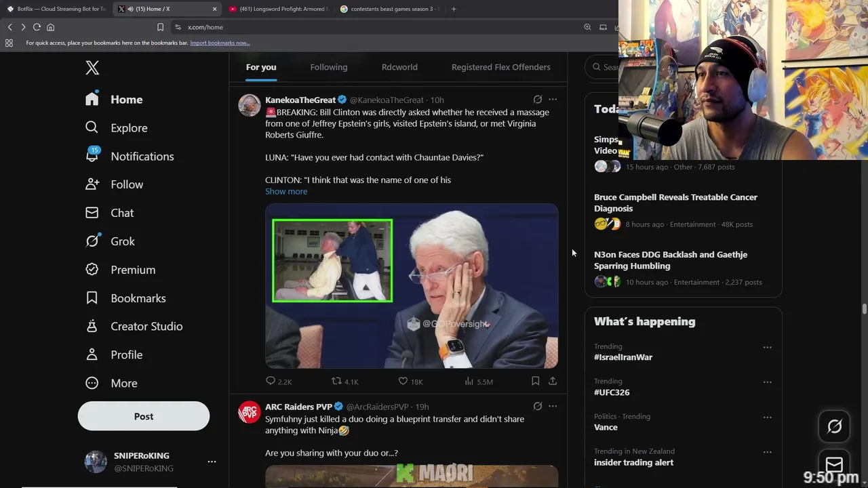The width and height of the screenshot is (868, 488).
Task: Open more options for #UFC326 trend
Action: pyautogui.click(x=767, y=382)
